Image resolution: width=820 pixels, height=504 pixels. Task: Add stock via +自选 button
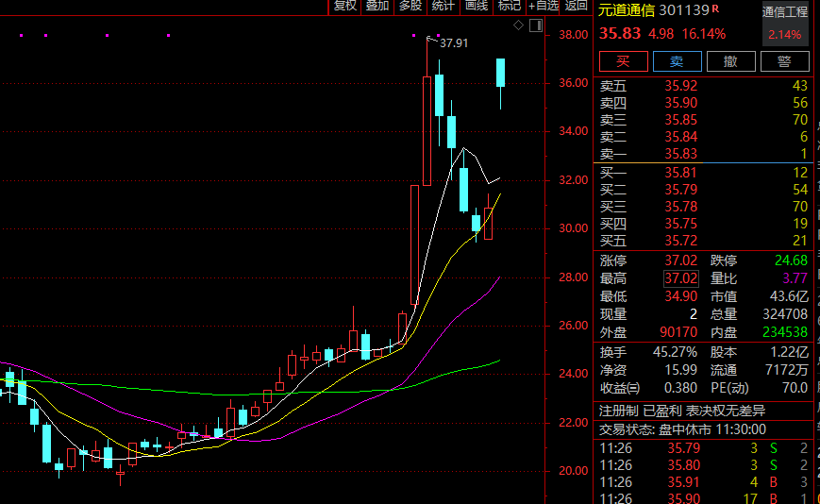(544, 6)
